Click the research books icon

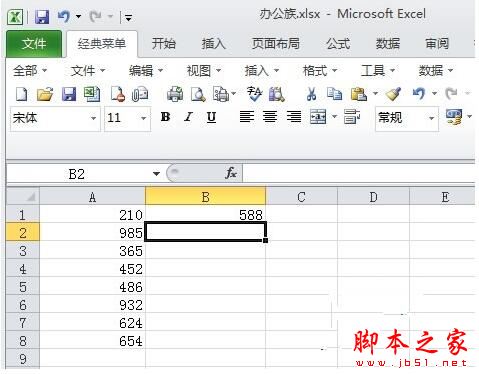point(277,94)
